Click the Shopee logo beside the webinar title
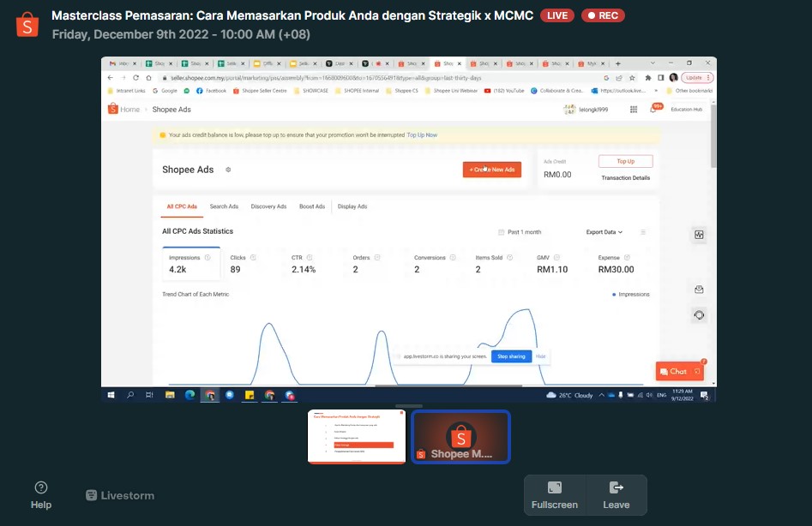This screenshot has height=526, width=812. pos(27,24)
